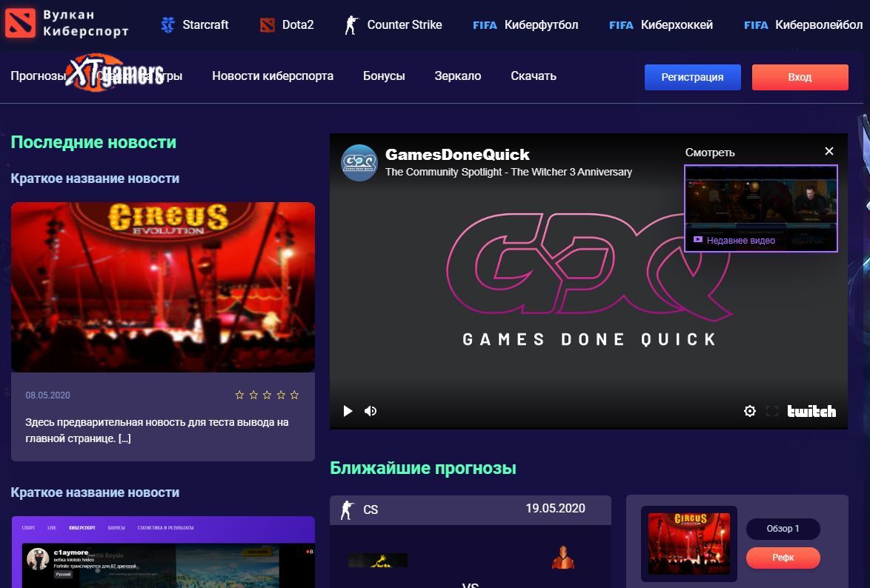The width and height of the screenshot is (870, 588).
Task: Open the GamesDoneQuick channel avatar
Action: click(x=359, y=163)
